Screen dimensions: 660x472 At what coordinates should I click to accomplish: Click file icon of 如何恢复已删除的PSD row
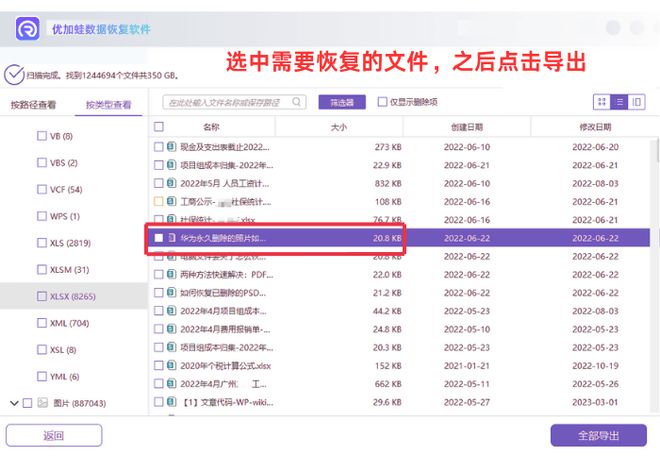tap(171, 293)
